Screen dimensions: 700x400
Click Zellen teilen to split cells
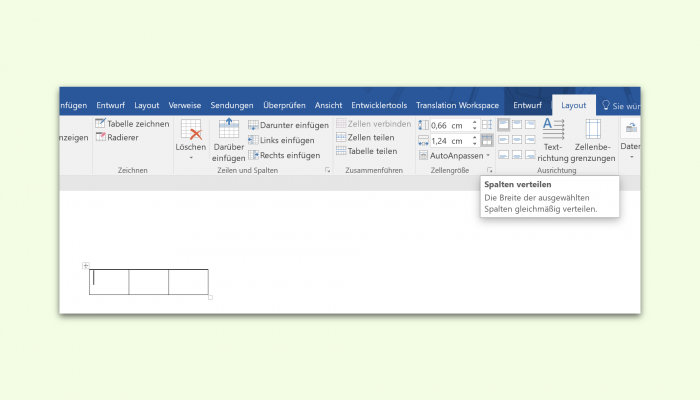click(x=365, y=137)
